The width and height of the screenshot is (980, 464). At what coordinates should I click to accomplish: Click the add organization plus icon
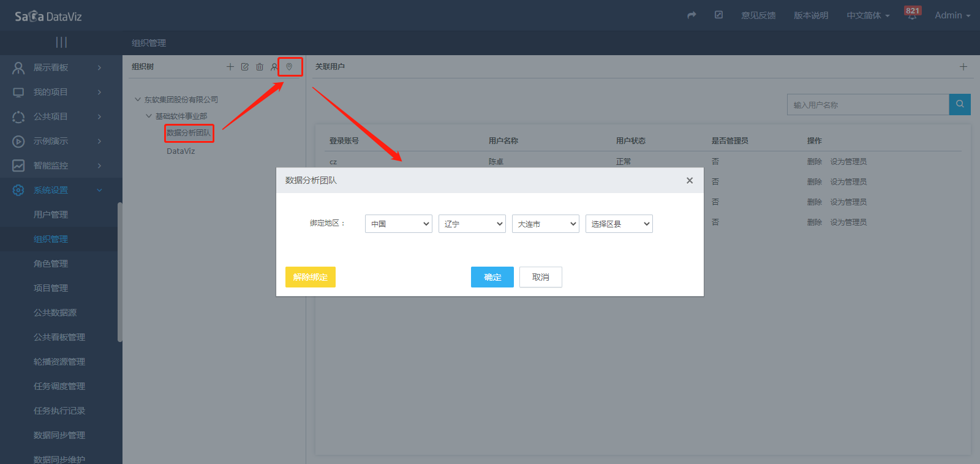click(x=230, y=67)
